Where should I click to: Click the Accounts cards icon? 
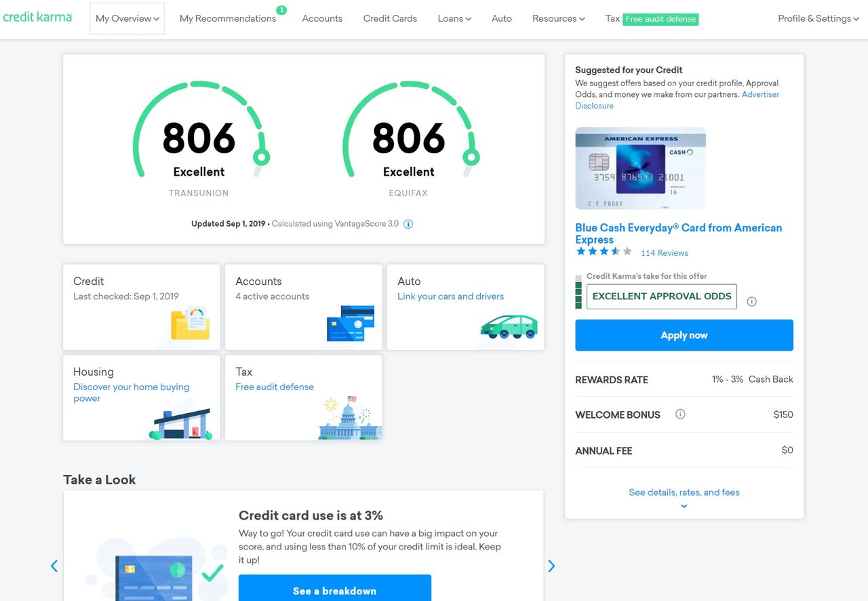click(351, 323)
